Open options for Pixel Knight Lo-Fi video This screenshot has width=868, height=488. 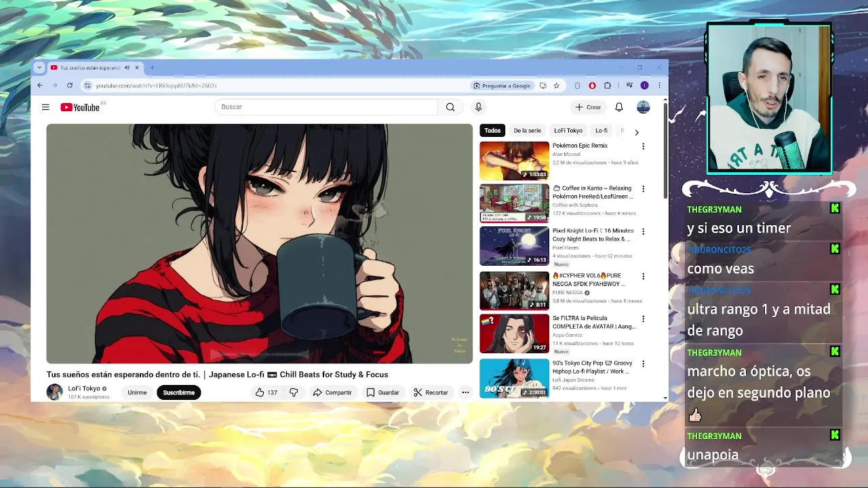[643, 231]
